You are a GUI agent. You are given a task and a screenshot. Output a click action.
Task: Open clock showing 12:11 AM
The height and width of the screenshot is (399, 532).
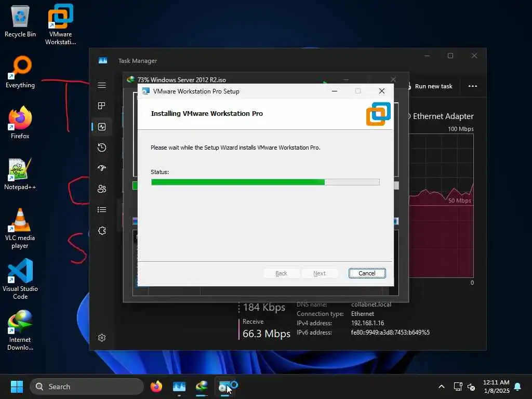pyautogui.click(x=496, y=387)
